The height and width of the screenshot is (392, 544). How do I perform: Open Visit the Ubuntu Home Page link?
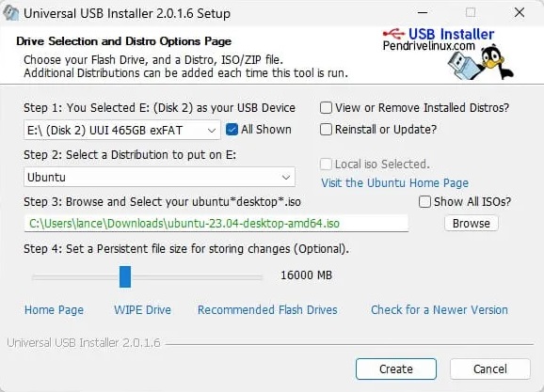coord(394,183)
